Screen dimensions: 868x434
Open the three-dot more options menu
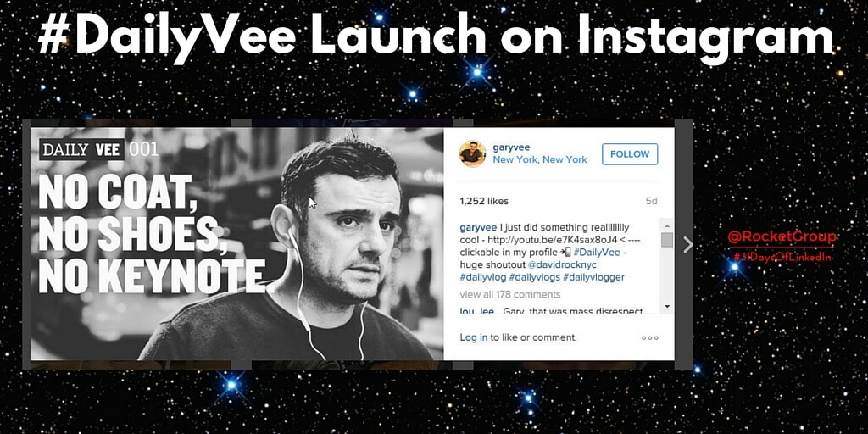point(650,337)
